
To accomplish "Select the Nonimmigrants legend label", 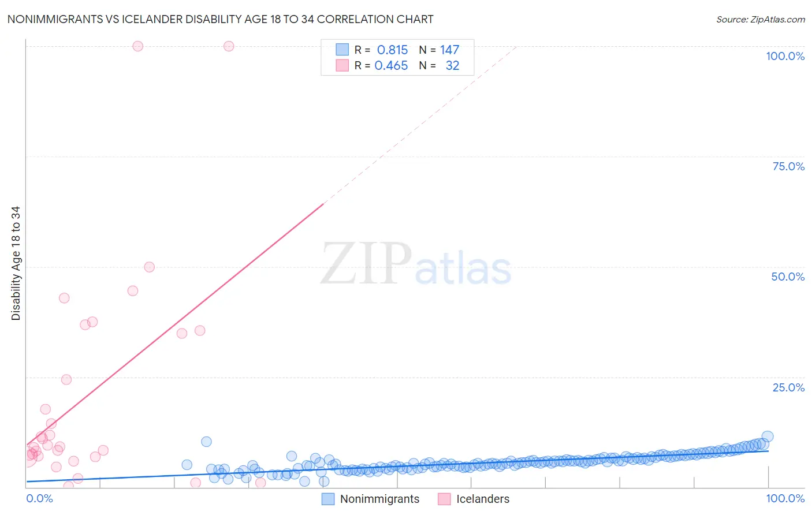I will (379, 499).
